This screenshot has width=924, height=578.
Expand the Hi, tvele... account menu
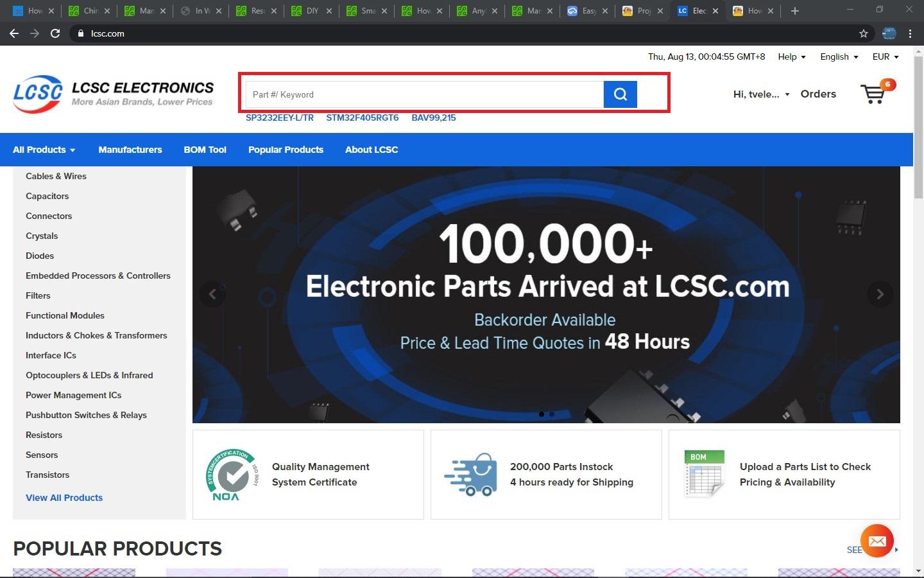762,94
